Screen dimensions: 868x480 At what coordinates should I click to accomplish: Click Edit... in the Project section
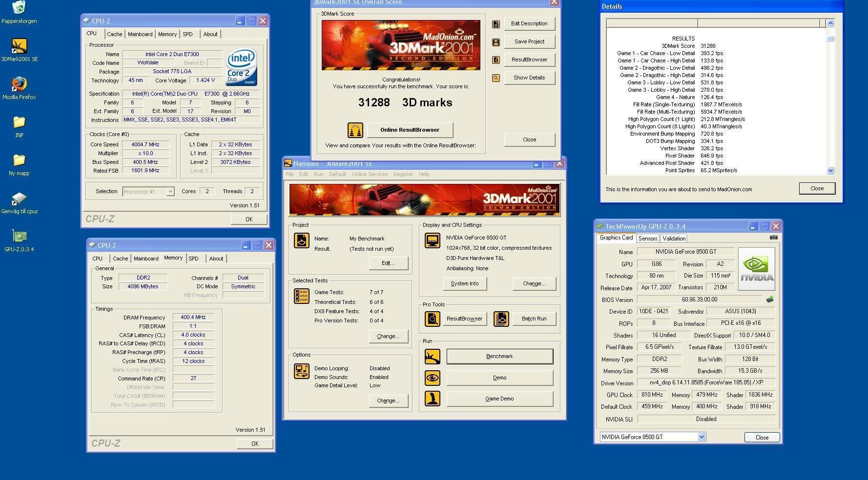click(388, 263)
